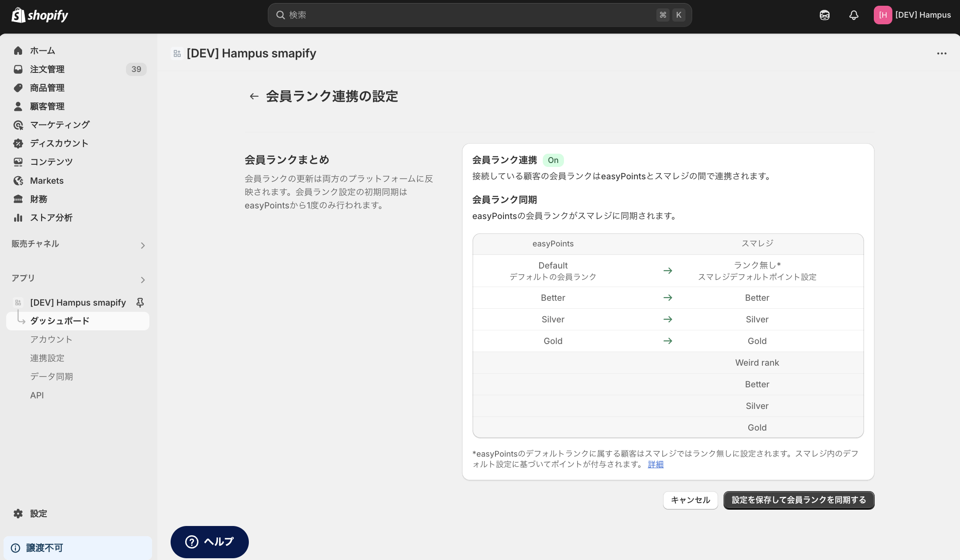Click the easyPoints column header
The width and height of the screenshot is (960, 560).
[x=553, y=244]
